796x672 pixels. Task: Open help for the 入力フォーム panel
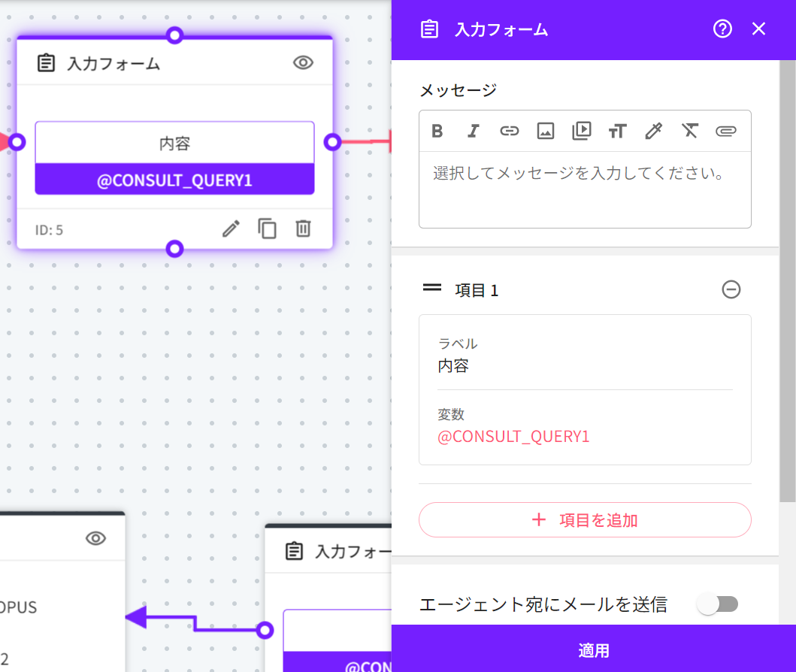722,29
